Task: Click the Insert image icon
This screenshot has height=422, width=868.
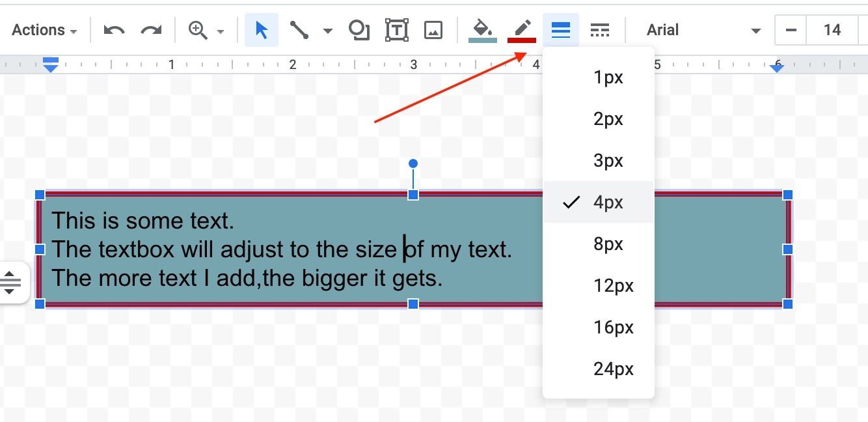Action: (433, 31)
